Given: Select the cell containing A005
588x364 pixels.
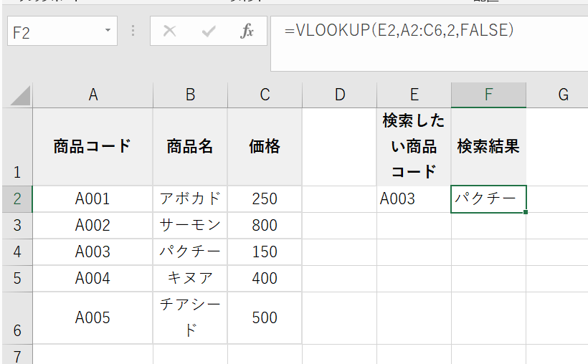Looking at the screenshot, I should pyautogui.click(x=93, y=317).
